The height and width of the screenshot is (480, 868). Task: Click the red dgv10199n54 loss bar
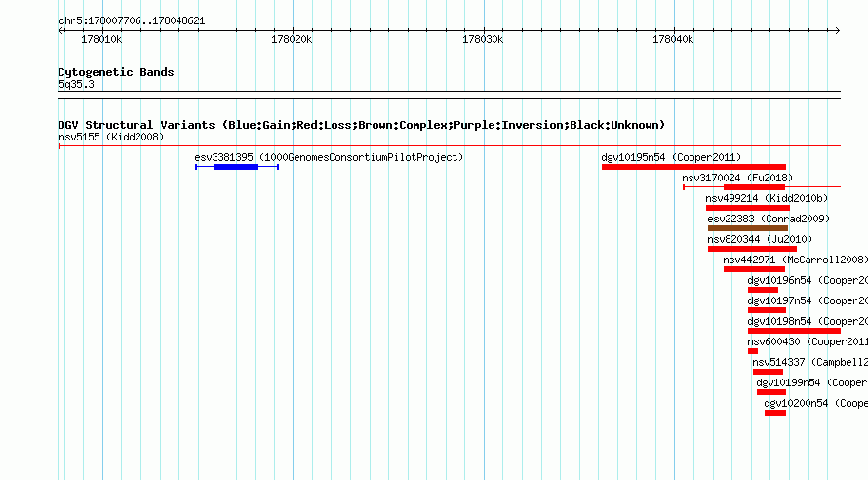[x=771, y=392]
